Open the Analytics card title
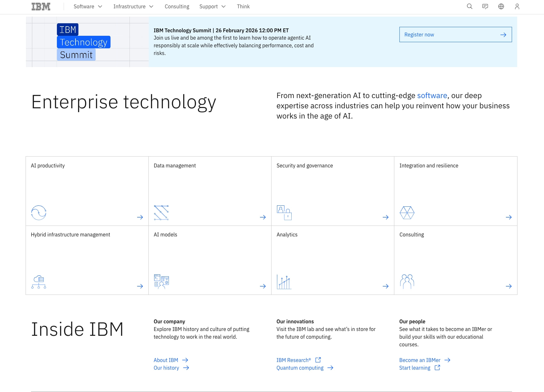Image resolution: width=544 pixels, height=392 pixels. click(287, 234)
